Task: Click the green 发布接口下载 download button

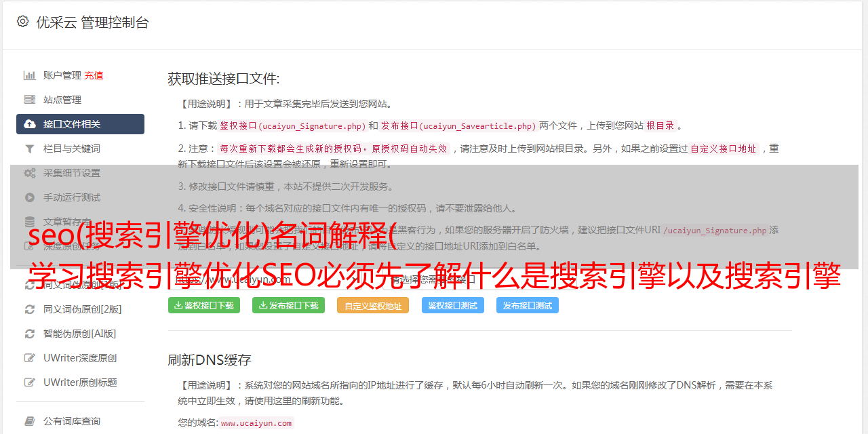Action: click(288, 305)
